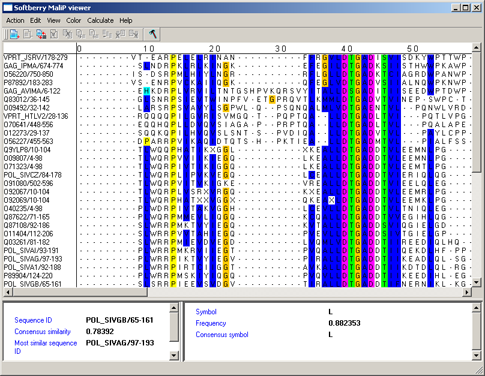
Task: Click the cyan H residue in GAG_AVIMA row
Action: [146, 91]
